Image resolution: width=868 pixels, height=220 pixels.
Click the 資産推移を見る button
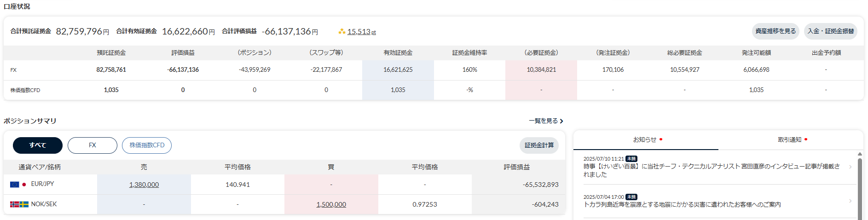tap(775, 31)
